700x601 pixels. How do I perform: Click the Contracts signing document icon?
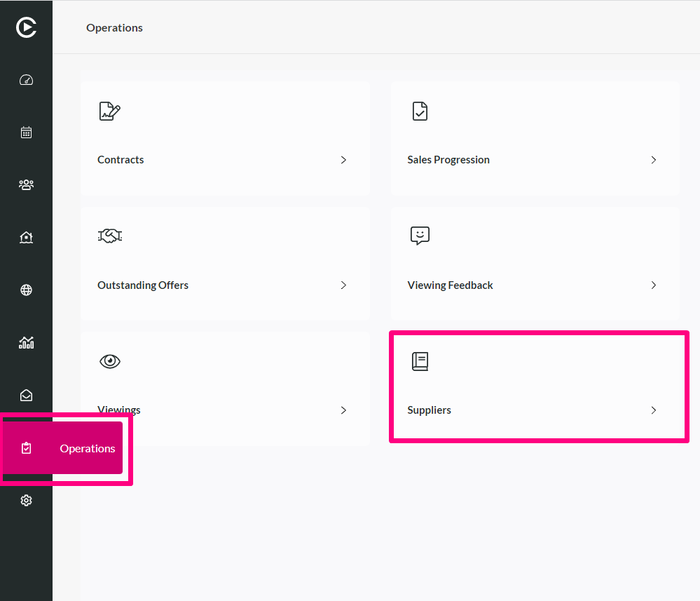tap(110, 112)
